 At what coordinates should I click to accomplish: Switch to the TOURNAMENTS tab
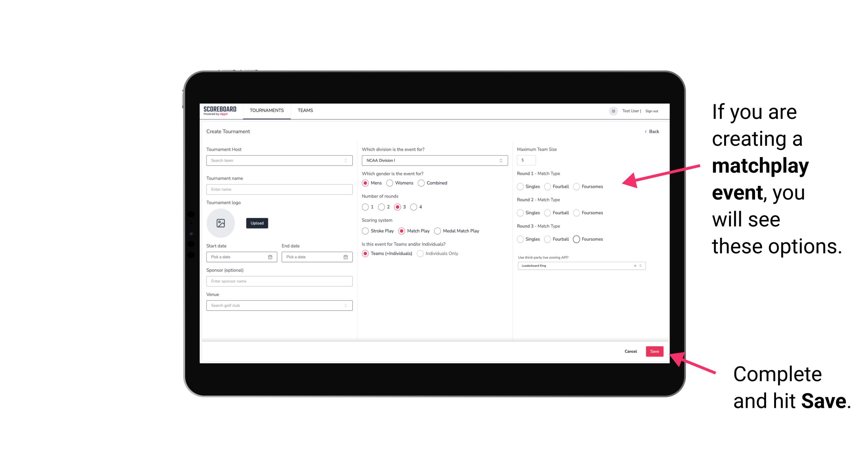[266, 110]
